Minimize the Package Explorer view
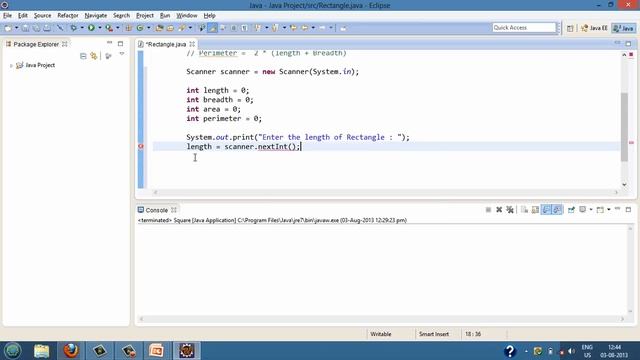This screenshot has width=640, height=360. (x=109, y=43)
